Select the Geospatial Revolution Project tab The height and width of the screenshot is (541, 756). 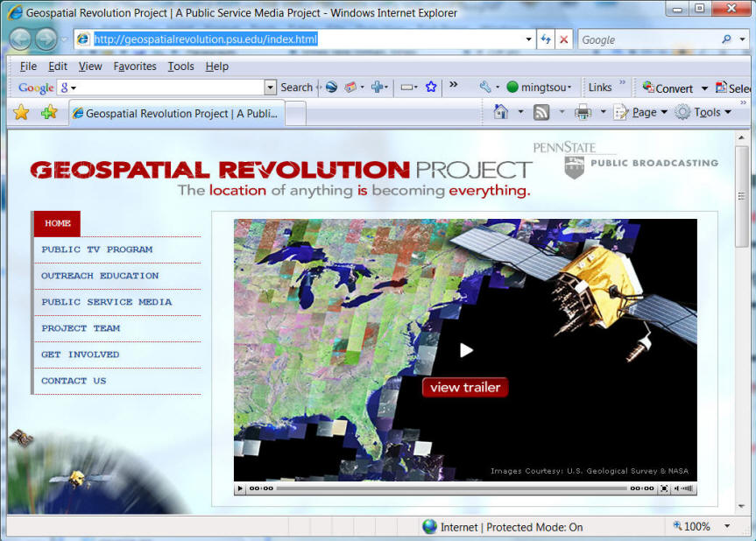(177, 114)
